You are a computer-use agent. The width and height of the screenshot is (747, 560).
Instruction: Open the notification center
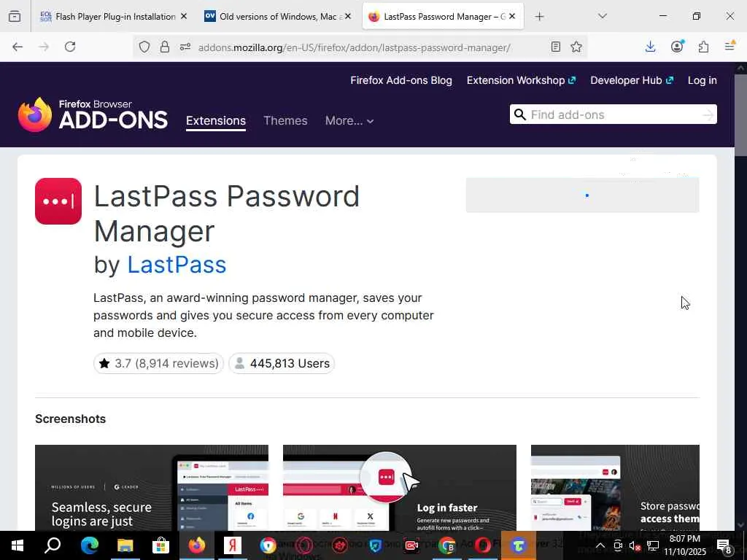(x=724, y=545)
